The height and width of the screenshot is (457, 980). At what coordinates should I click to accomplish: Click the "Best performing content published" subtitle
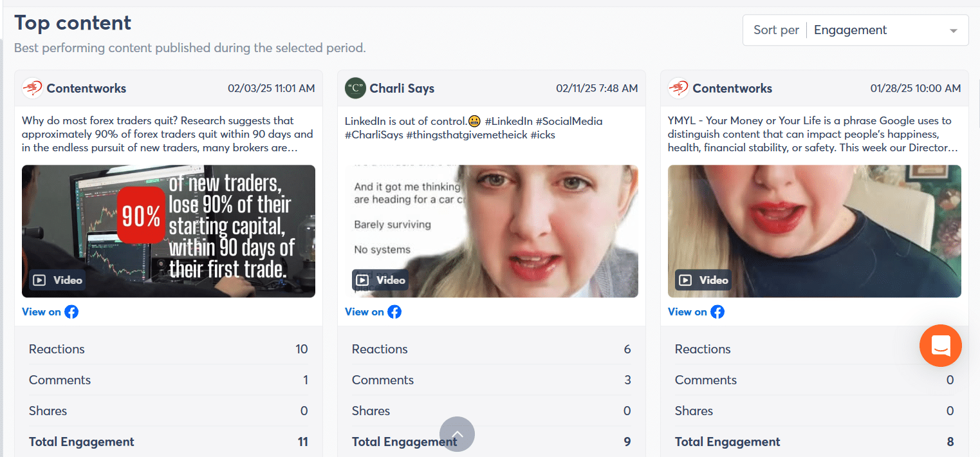pos(190,48)
